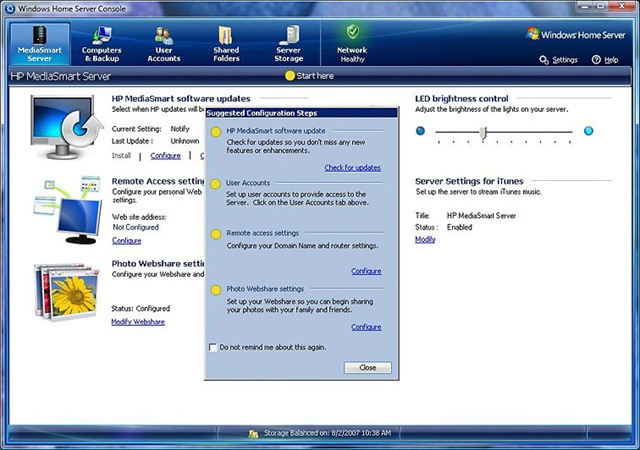Screen dimensions: 640x450
Task: Click the Storage Balanced status bar icon
Action: pos(253,434)
